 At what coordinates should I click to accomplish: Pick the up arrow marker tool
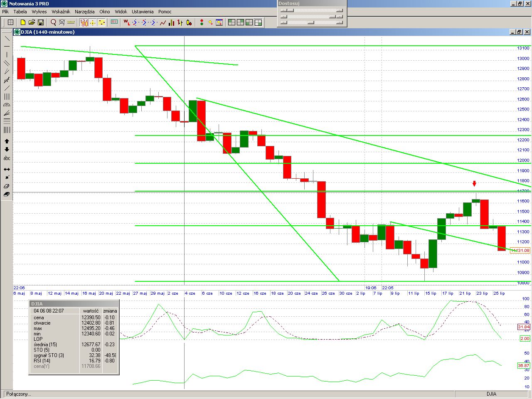point(7,141)
